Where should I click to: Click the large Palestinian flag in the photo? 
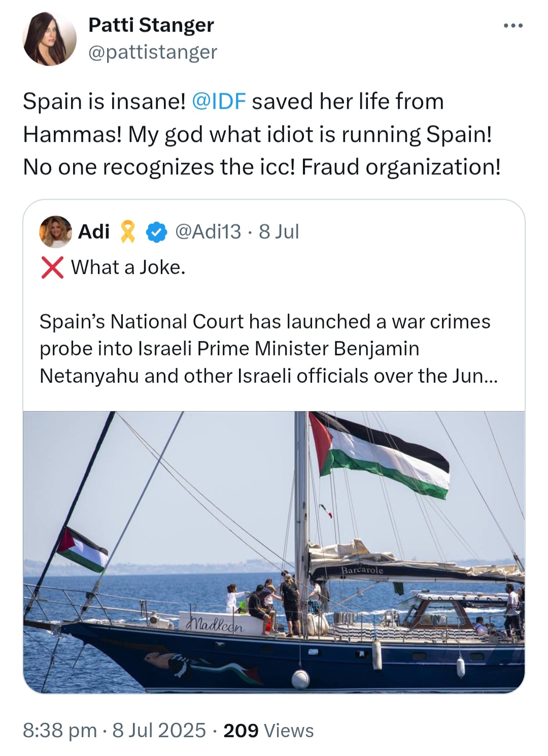click(x=379, y=455)
